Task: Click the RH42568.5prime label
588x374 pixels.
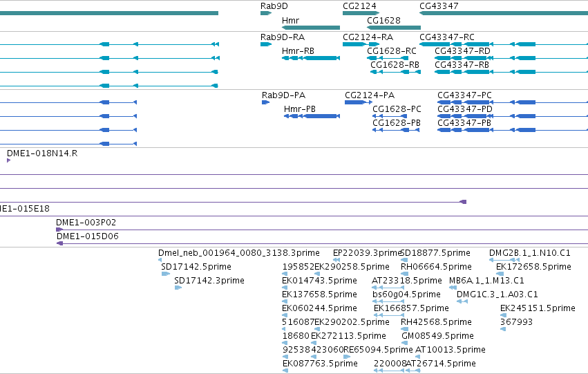Action: pos(436,322)
